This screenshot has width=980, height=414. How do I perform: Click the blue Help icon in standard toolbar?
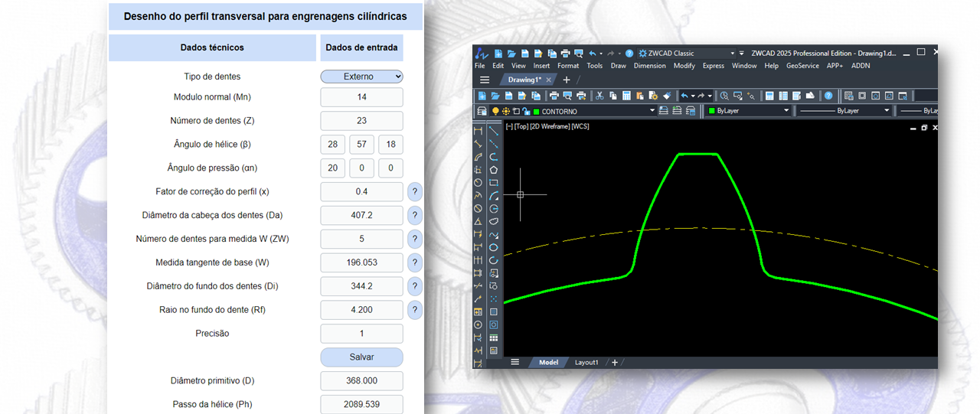click(828, 96)
